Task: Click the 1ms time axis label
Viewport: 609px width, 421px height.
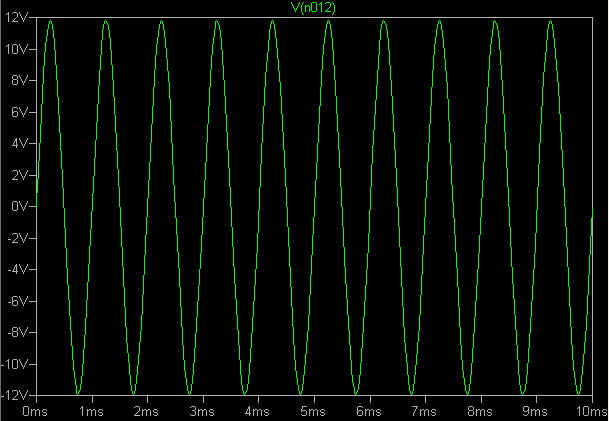Action: (x=91, y=411)
